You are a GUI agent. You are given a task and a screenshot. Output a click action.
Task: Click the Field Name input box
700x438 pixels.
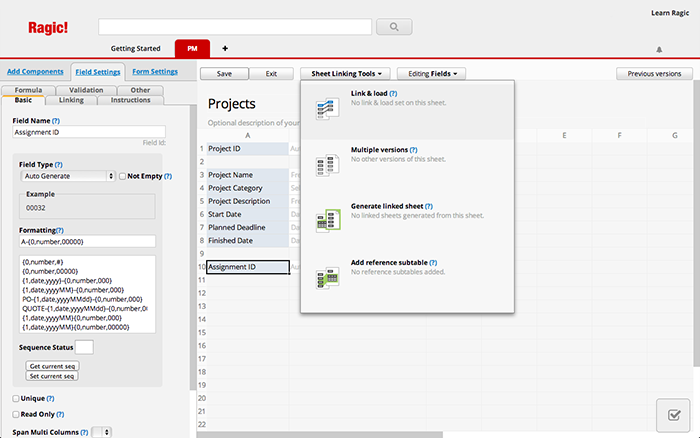(x=89, y=132)
